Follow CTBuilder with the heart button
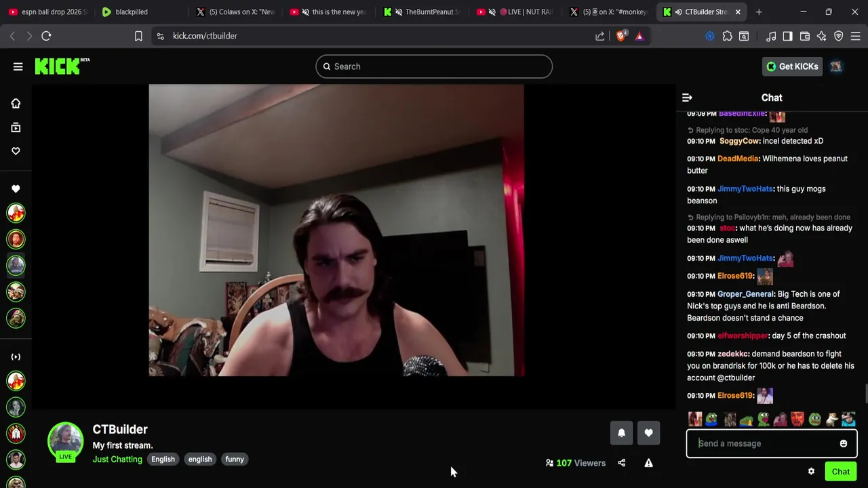The width and height of the screenshot is (868, 488). click(x=648, y=433)
